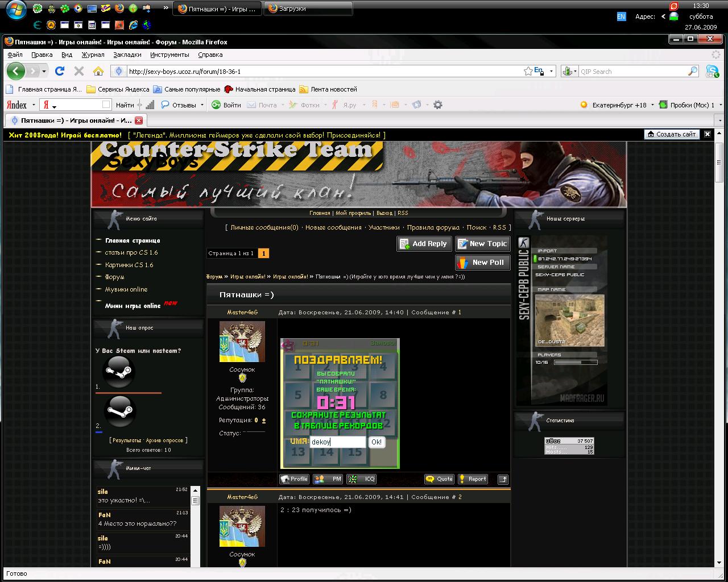Click the Создать сайт button
The height and width of the screenshot is (582, 728).
click(671, 134)
